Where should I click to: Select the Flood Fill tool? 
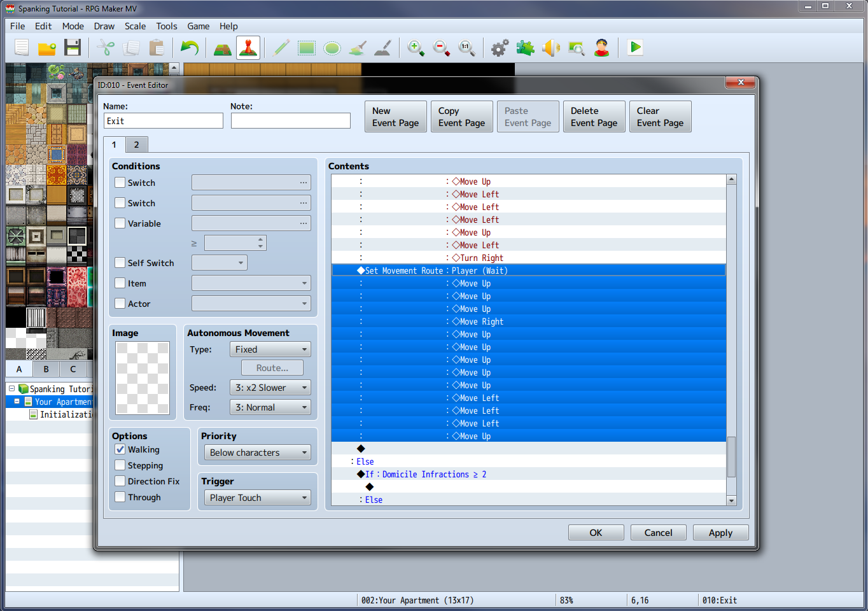358,48
